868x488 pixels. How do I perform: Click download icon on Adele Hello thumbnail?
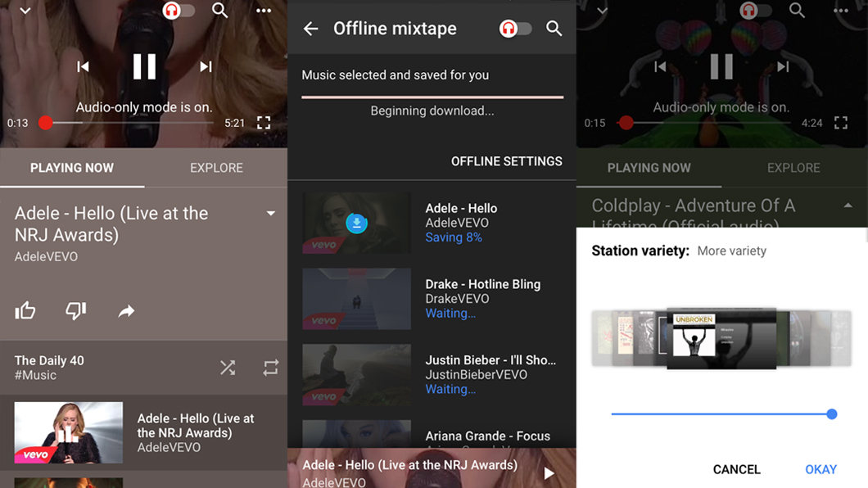click(x=356, y=223)
